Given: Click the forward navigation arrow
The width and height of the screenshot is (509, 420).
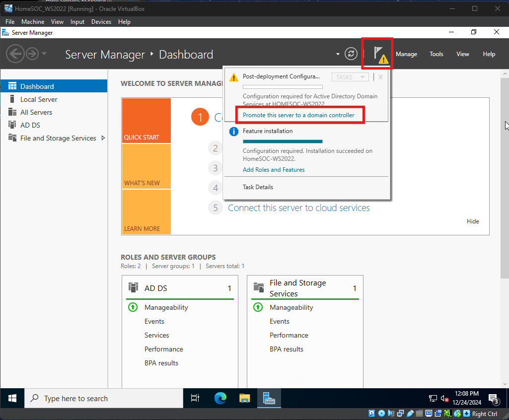Looking at the screenshot, I should point(32,54).
